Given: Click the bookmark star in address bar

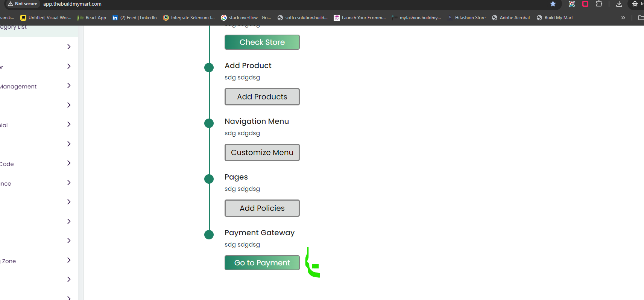Looking at the screenshot, I should [553, 4].
